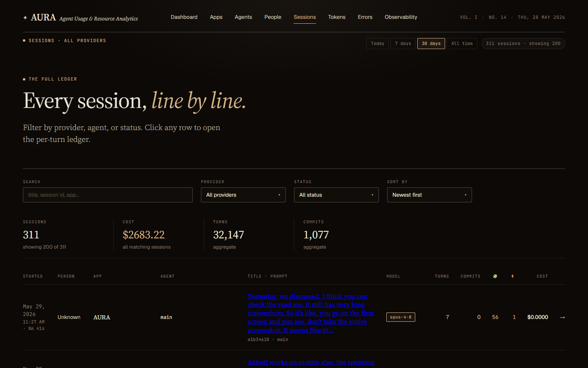Image resolution: width=588 pixels, height=368 pixels.
Task: Open the People tab
Action: click(273, 17)
